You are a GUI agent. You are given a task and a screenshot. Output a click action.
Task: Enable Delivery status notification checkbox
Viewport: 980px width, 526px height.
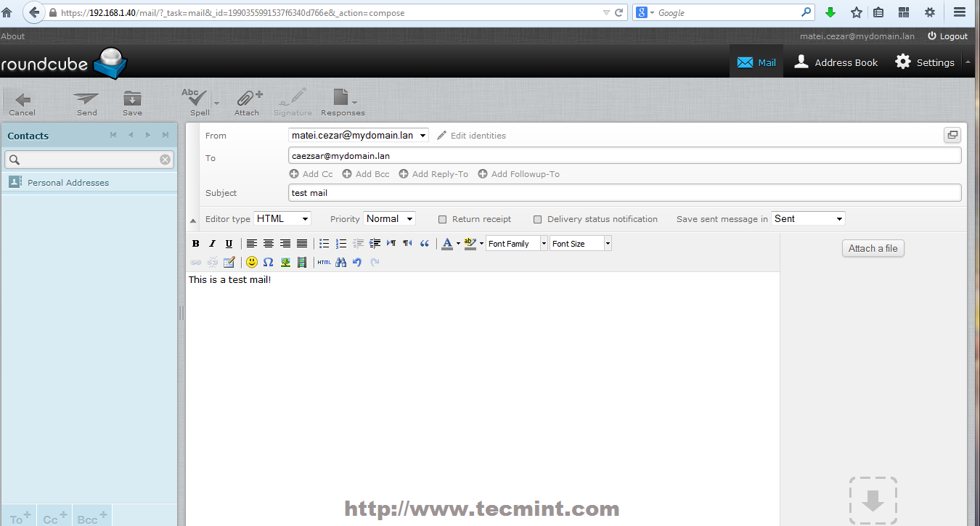[x=538, y=219]
